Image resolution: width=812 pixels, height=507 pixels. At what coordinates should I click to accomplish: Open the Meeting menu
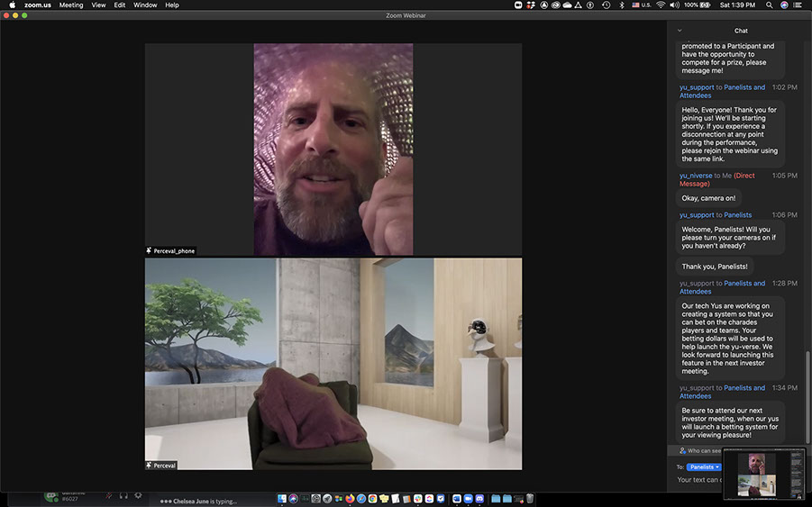click(71, 5)
